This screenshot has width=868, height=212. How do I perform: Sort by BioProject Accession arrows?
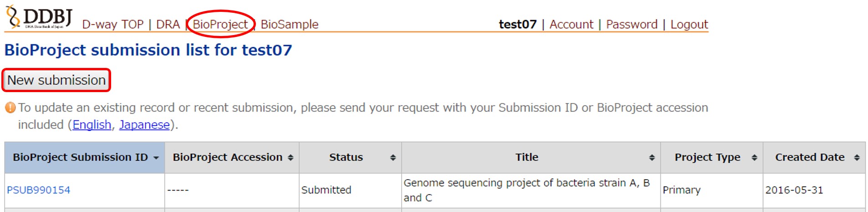click(x=291, y=158)
